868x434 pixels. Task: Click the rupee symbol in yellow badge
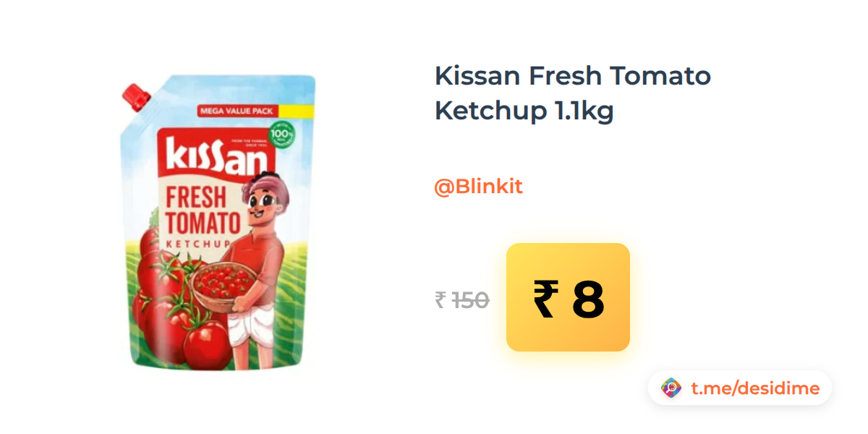point(545,299)
